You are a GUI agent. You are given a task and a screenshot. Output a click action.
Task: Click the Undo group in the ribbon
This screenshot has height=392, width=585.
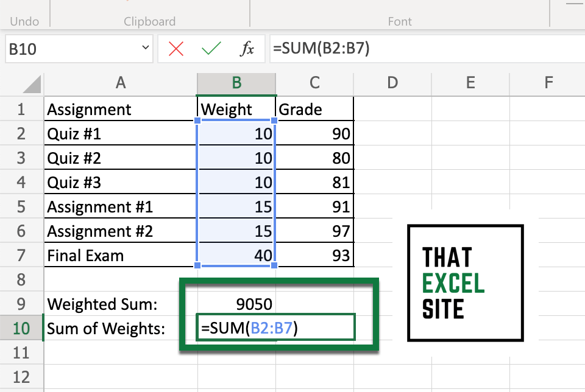(25, 21)
